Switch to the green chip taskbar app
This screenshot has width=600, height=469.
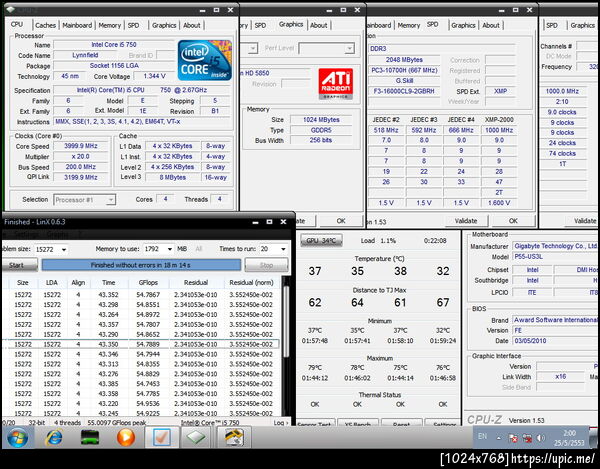pyautogui.click(x=196, y=437)
